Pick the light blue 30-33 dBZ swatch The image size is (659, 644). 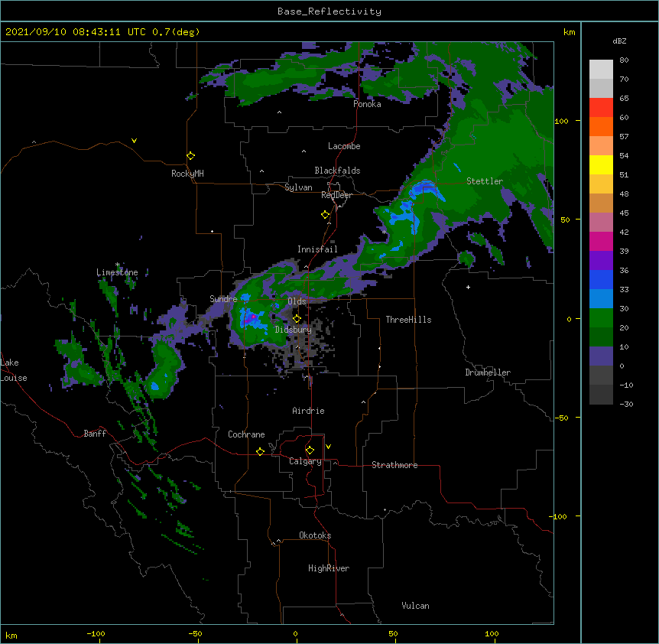click(x=601, y=299)
